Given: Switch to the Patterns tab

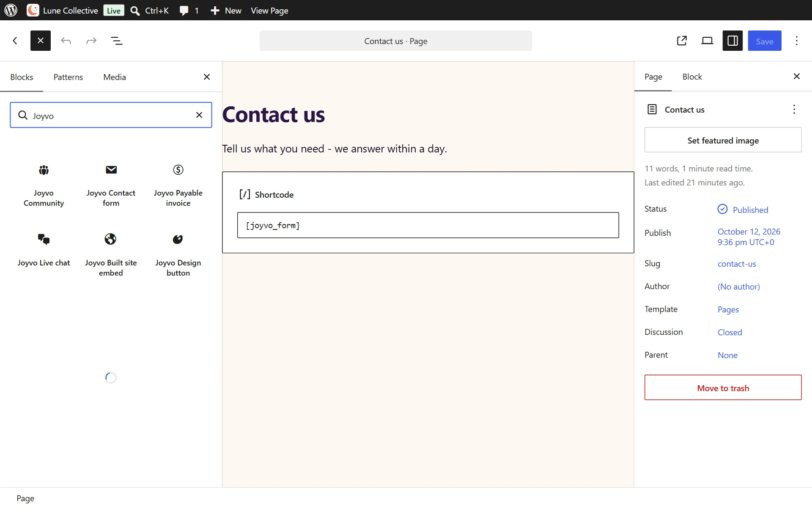Looking at the screenshot, I should point(68,77).
